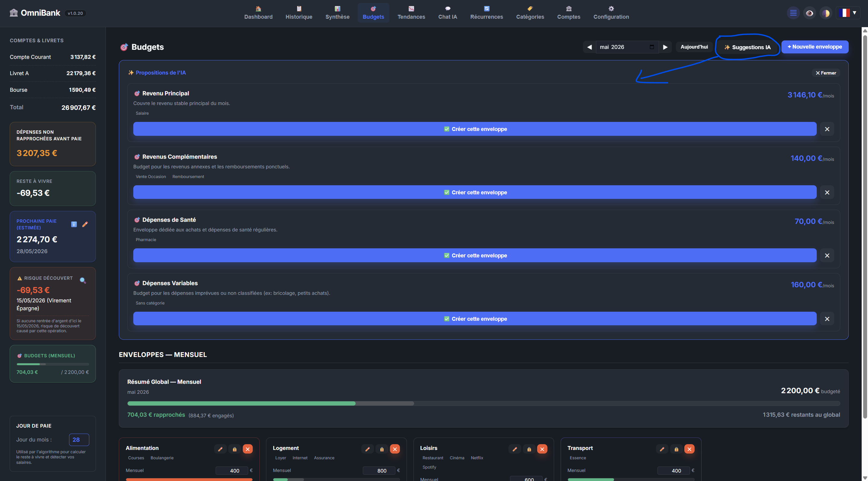
Task: Open the Historique tab
Action: pos(299,13)
